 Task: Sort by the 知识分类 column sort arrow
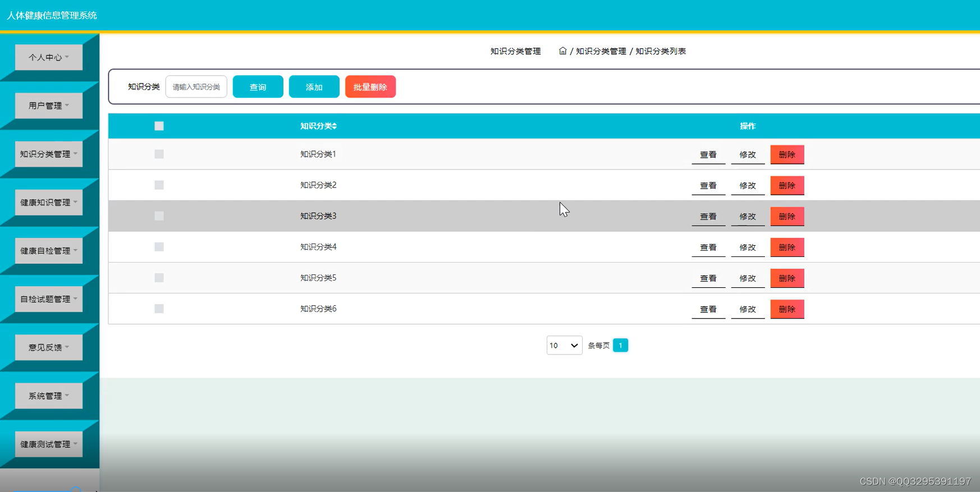335,126
